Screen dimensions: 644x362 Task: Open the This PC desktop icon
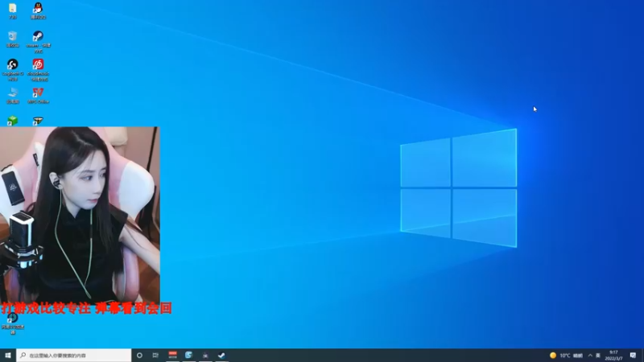[13, 95]
